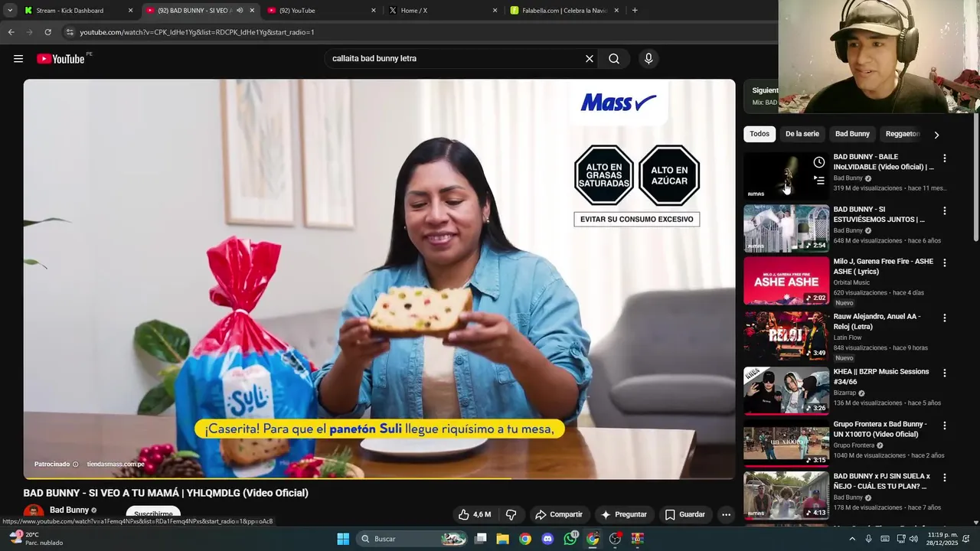The image size is (980, 551).
Task: Open options for KHEA BZRP Music Sessions video
Action: (944, 373)
